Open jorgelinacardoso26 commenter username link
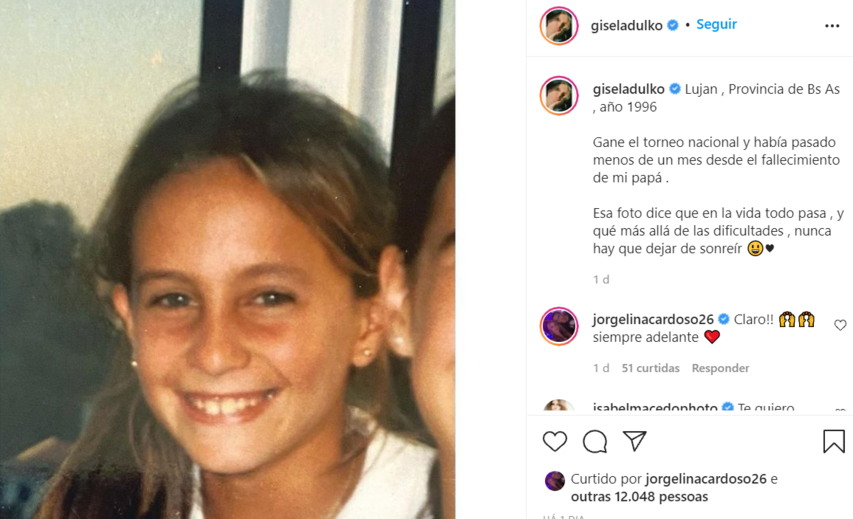The image size is (853, 519). point(653,319)
